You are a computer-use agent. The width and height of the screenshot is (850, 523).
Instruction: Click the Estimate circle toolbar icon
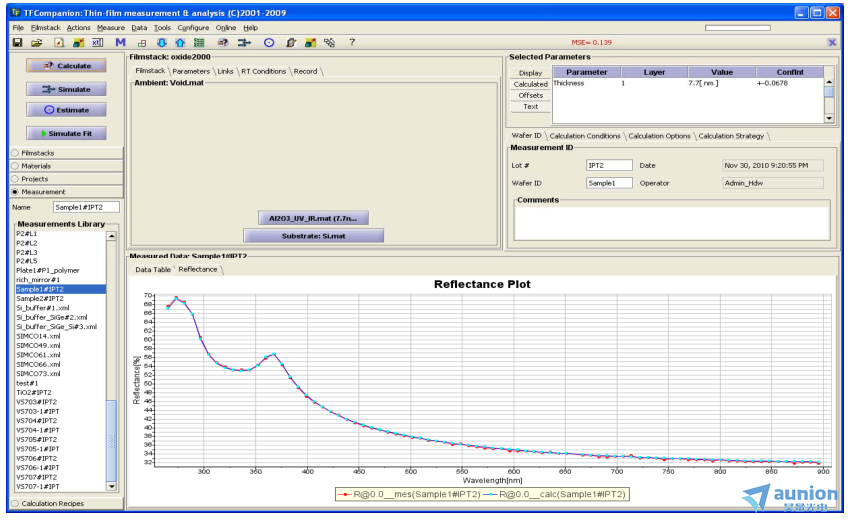269,42
